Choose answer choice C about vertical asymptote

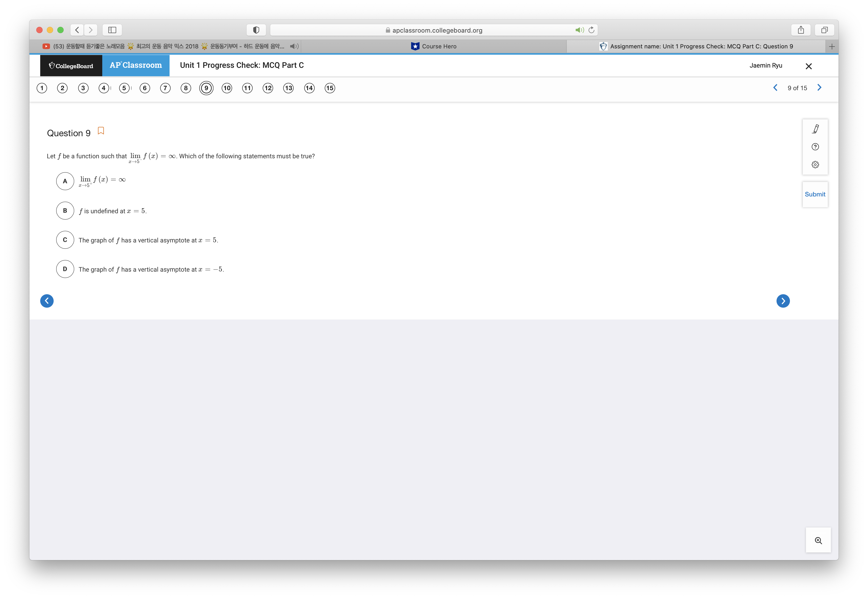[65, 240]
